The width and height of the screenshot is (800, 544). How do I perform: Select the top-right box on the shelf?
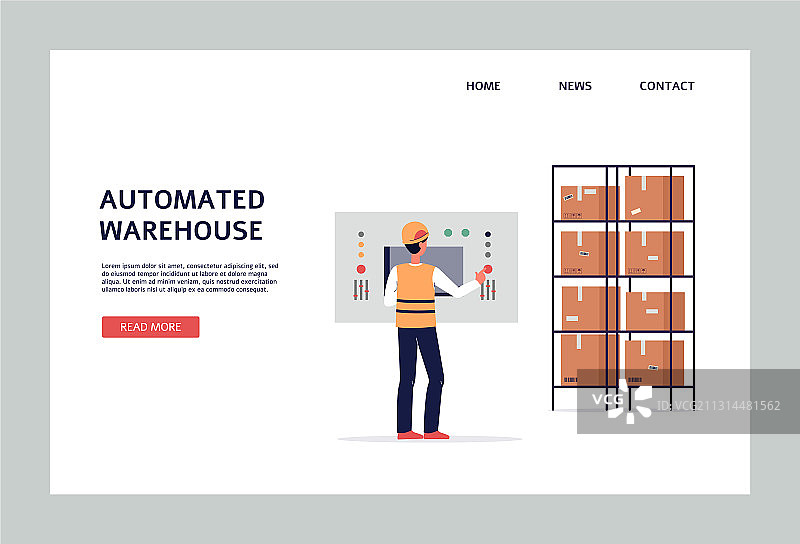pos(654,197)
